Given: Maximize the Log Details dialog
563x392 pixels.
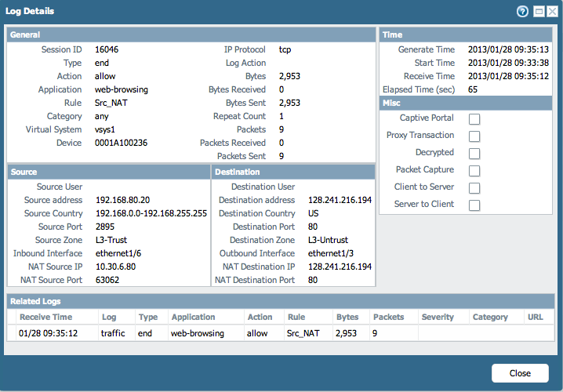Looking at the screenshot, I should click(x=538, y=12).
